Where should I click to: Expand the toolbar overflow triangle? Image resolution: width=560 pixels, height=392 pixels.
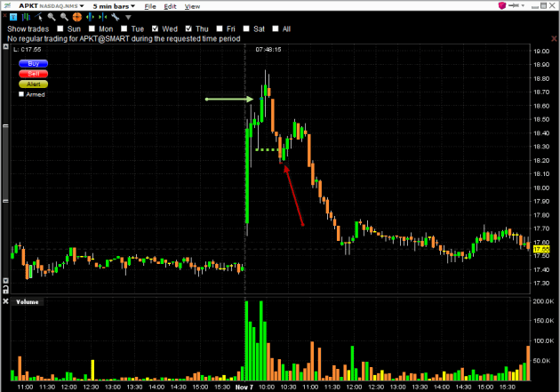point(128,17)
